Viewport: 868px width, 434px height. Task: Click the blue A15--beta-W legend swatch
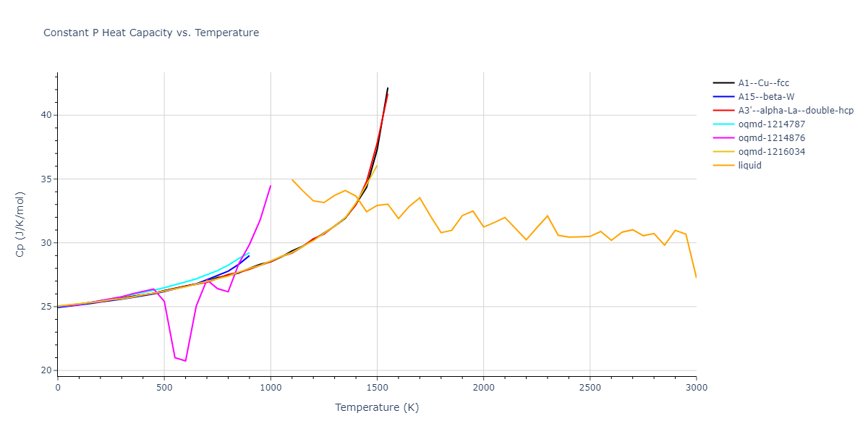pos(723,97)
